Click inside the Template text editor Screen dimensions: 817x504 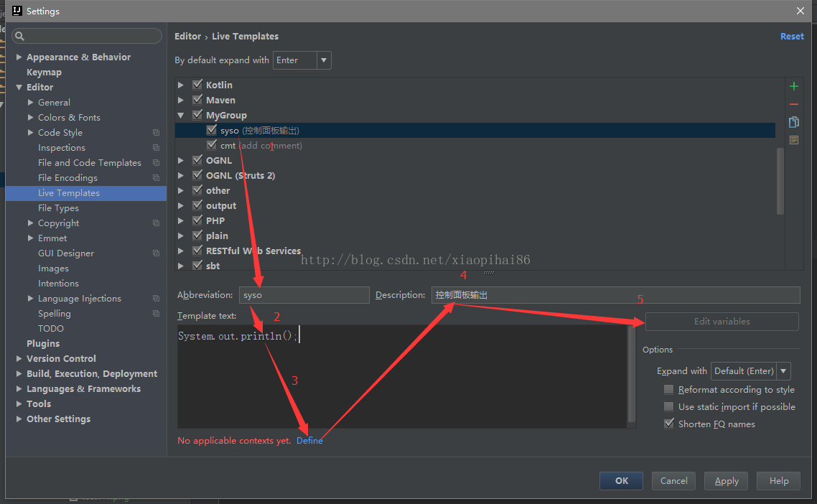pos(402,376)
